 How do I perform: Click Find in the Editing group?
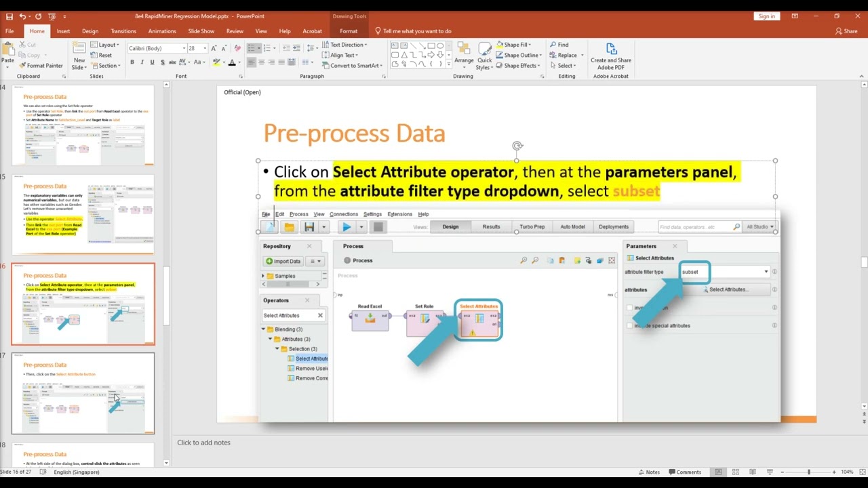(x=559, y=45)
